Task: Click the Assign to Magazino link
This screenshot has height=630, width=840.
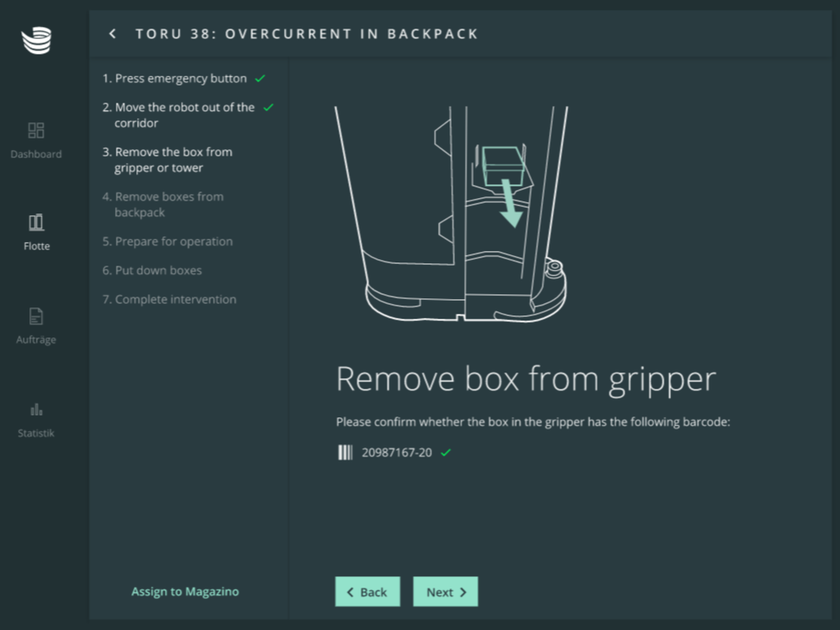Action: [185, 592]
